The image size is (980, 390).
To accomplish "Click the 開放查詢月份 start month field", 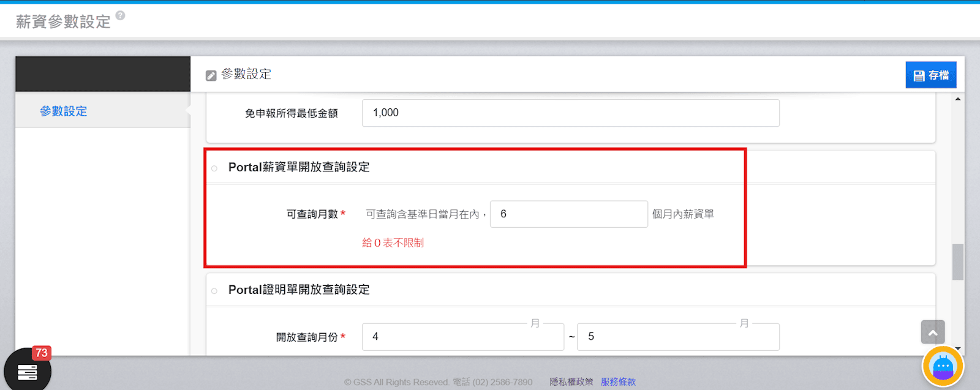I will pyautogui.click(x=462, y=337).
